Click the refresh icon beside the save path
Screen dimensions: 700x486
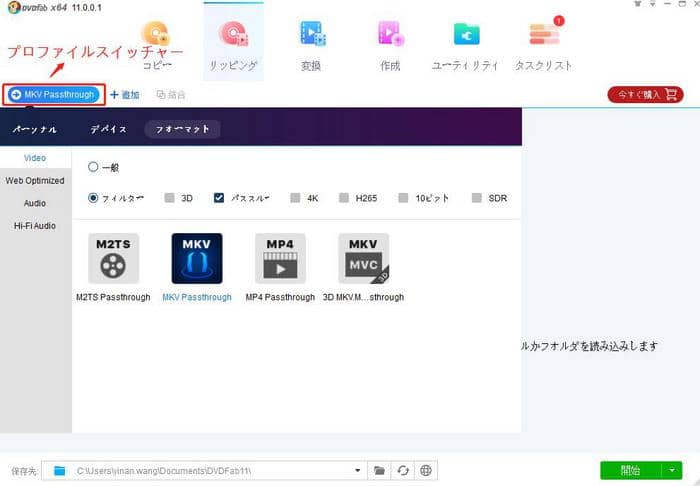(402, 470)
